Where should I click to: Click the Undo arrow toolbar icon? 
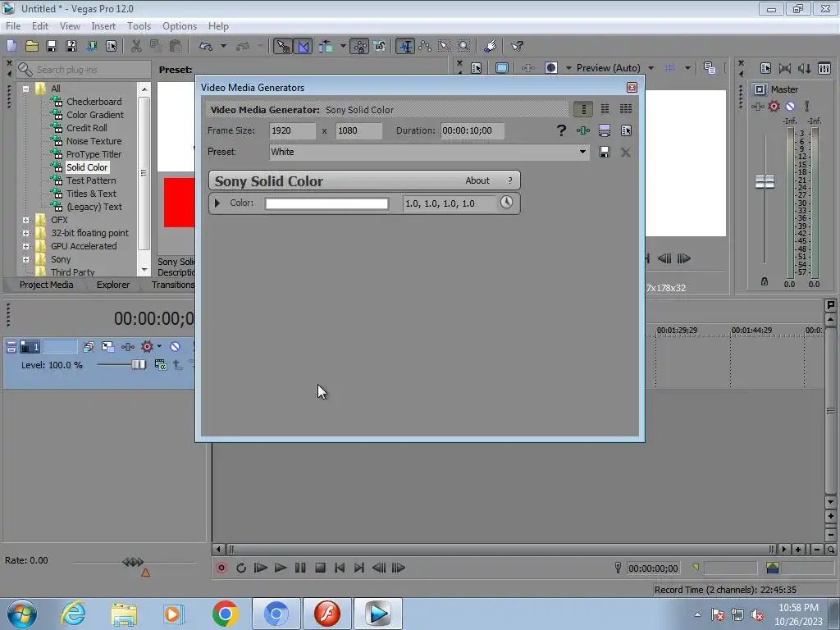(206, 46)
